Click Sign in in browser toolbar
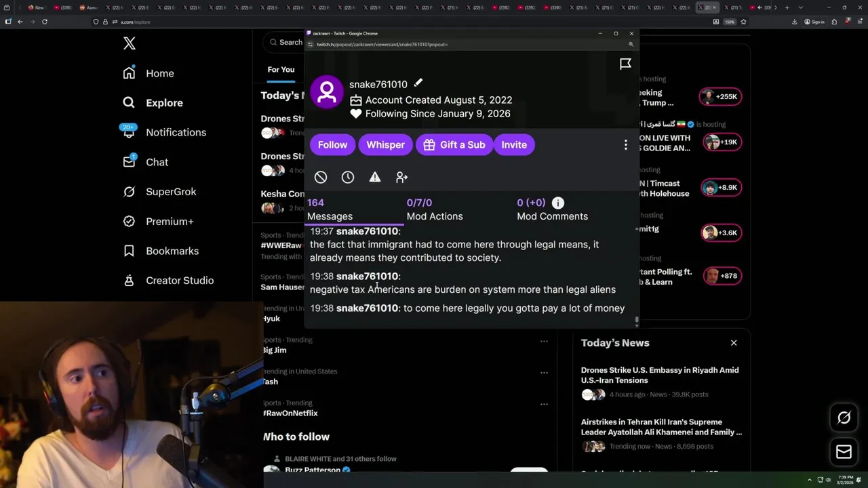The image size is (868, 488). point(814,22)
